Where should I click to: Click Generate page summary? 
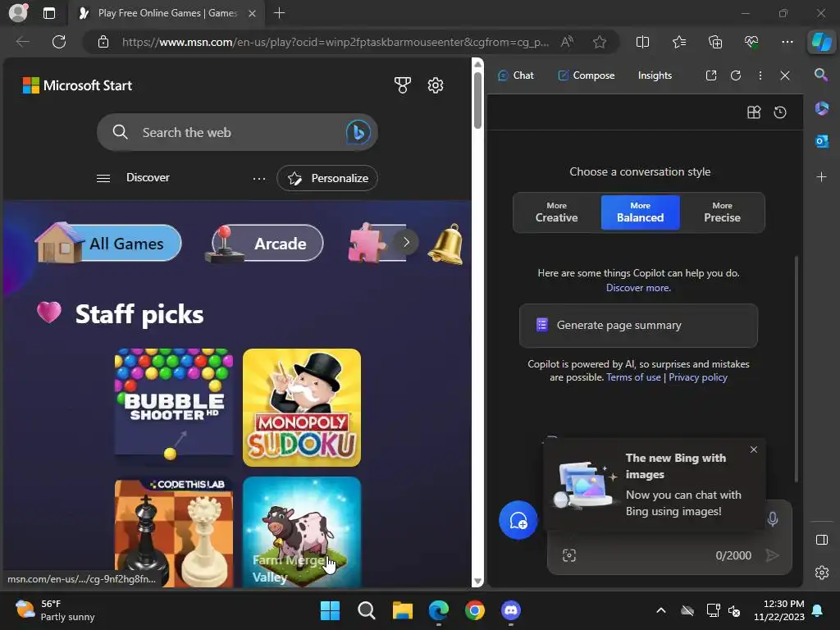[638, 326]
